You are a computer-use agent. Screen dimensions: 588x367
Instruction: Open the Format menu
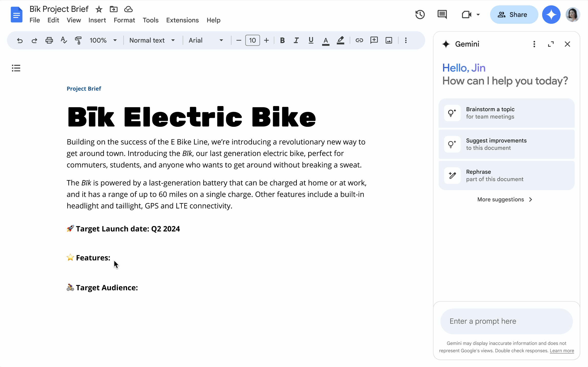(124, 20)
